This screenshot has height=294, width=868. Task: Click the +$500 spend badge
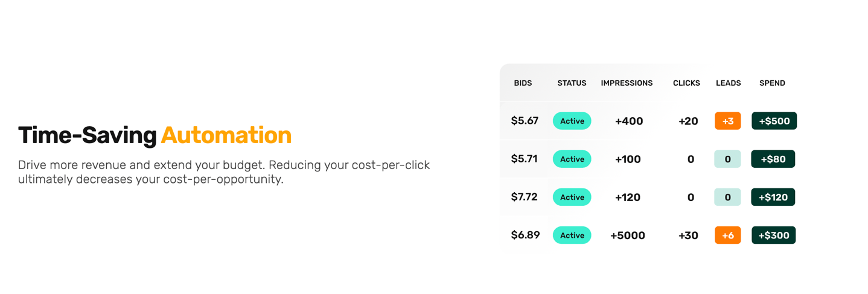click(x=774, y=121)
